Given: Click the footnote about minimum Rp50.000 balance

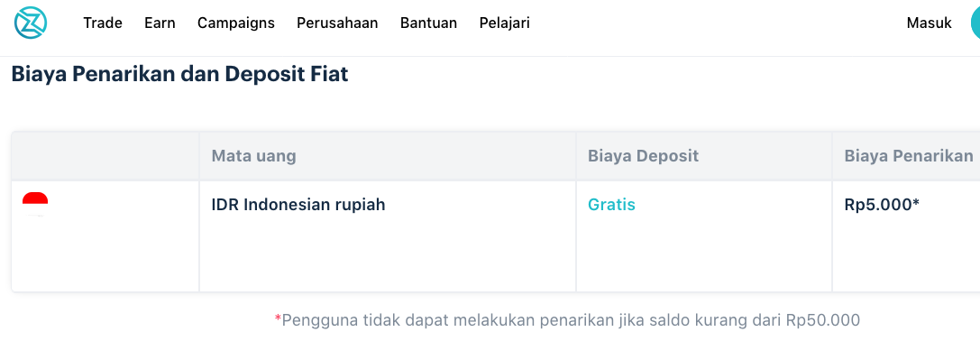Looking at the screenshot, I should 567,320.
